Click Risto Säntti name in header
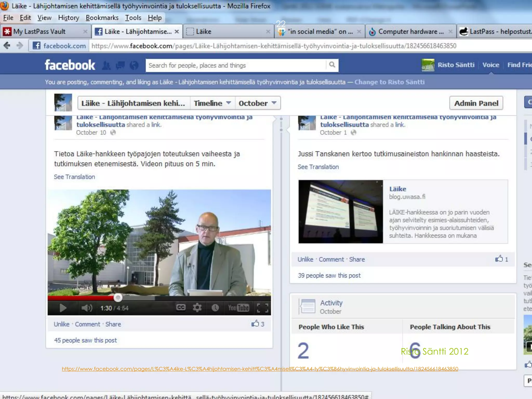The width and height of the screenshot is (532, 399). pos(456,65)
